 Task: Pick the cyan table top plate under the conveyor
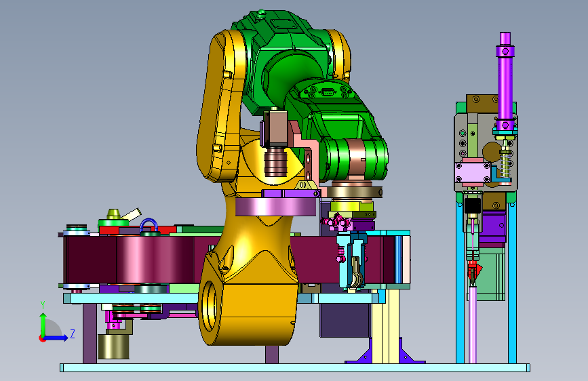[225, 298]
